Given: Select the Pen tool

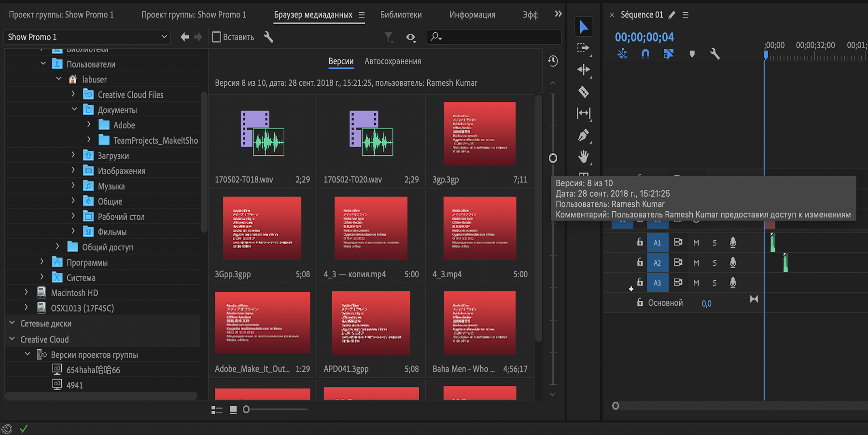Looking at the screenshot, I should tap(584, 136).
